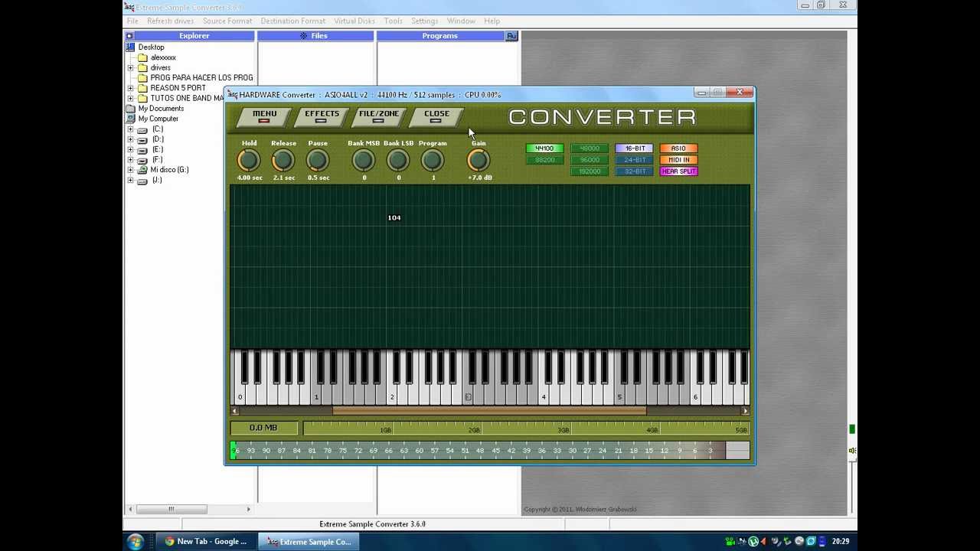Open the Window menu
The image size is (980, 551).
(x=461, y=21)
